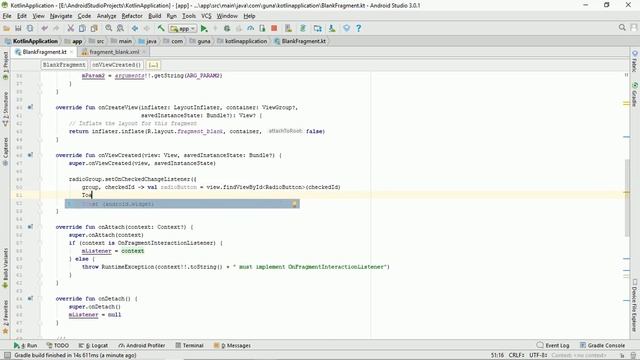Click the CRLF line separator in status bar
This screenshot has width=640, height=360.
coord(516,356)
